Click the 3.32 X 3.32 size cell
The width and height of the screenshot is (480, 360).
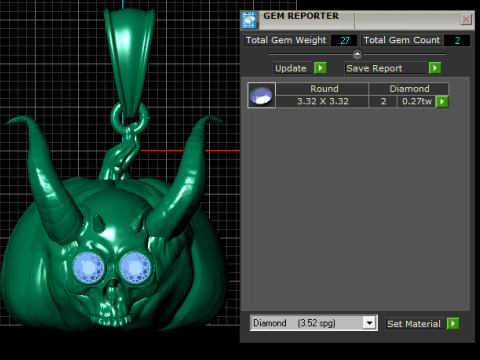[x=323, y=101]
